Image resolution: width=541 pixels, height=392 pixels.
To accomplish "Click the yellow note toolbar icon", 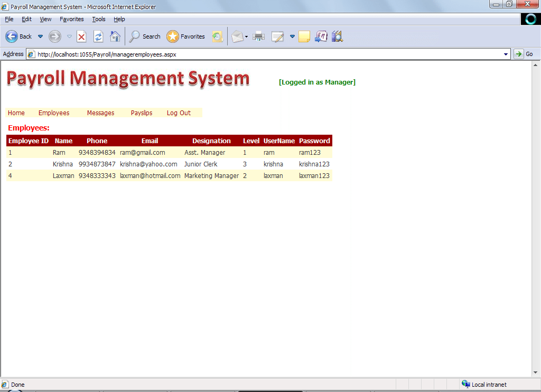I will point(304,36).
